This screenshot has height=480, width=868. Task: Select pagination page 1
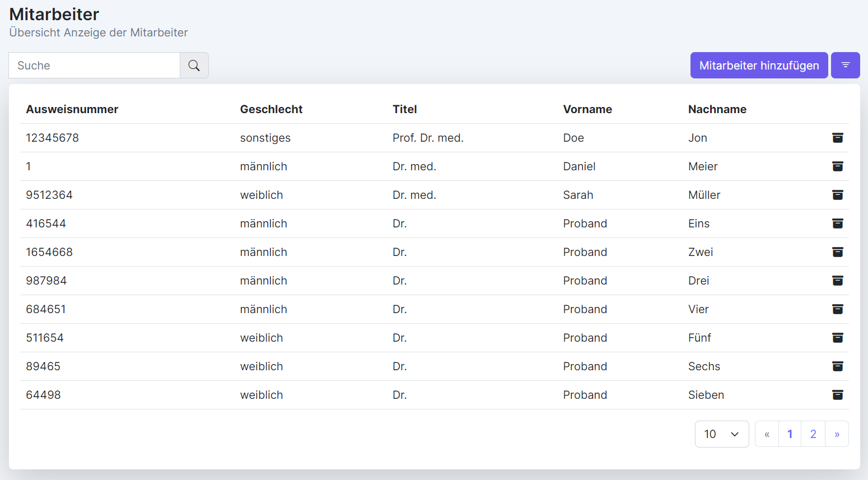click(x=790, y=434)
